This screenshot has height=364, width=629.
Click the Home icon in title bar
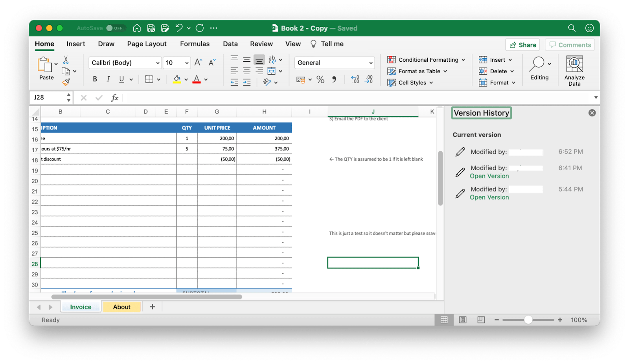[137, 28]
